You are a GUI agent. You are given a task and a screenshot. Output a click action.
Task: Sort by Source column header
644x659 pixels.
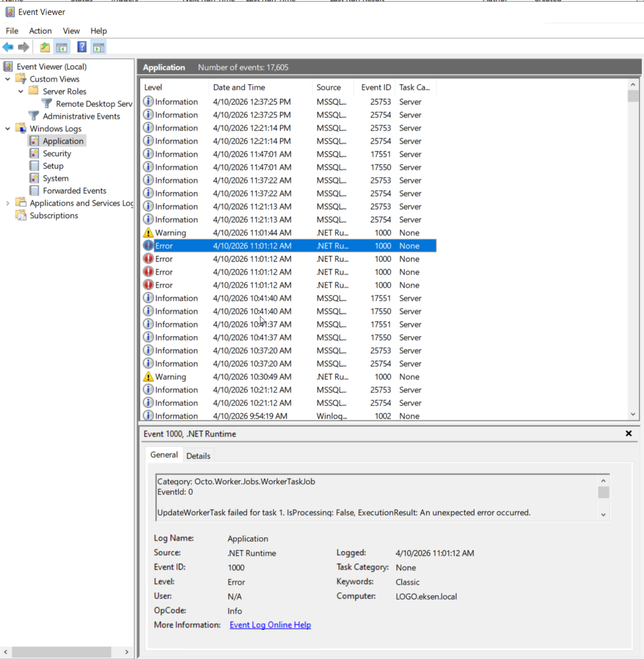(333, 87)
